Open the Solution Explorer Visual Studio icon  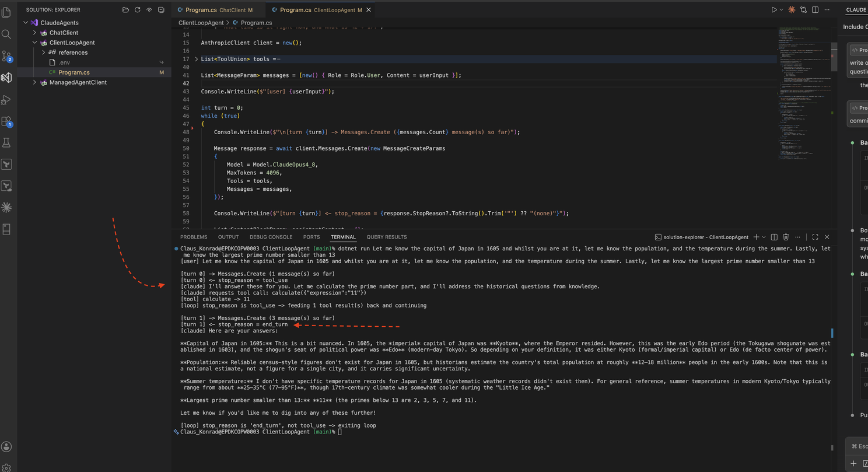click(x=6, y=78)
